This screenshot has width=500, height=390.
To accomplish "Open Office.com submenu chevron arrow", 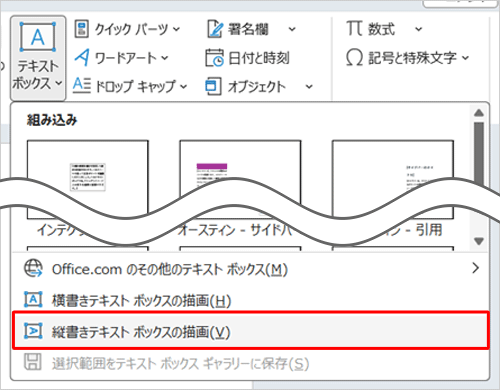I will (x=476, y=268).
